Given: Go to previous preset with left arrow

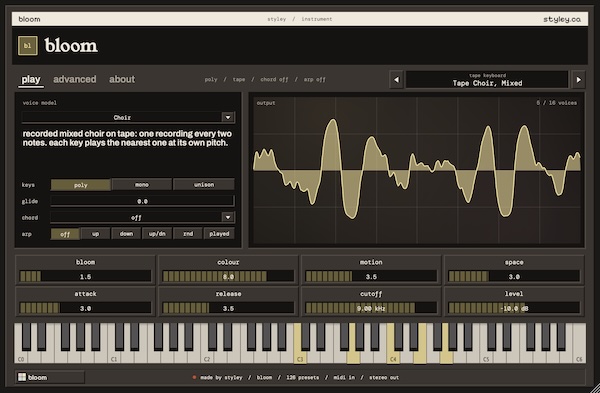Looking at the screenshot, I should point(396,80).
